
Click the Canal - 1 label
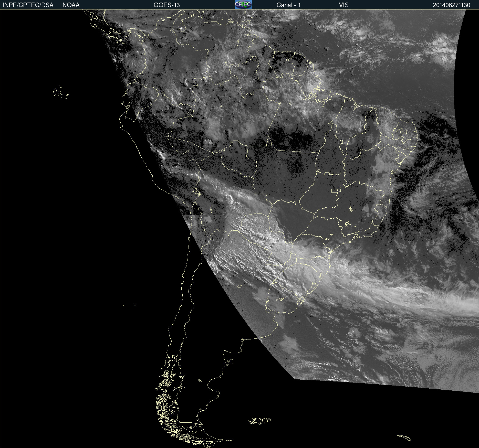[288, 5]
